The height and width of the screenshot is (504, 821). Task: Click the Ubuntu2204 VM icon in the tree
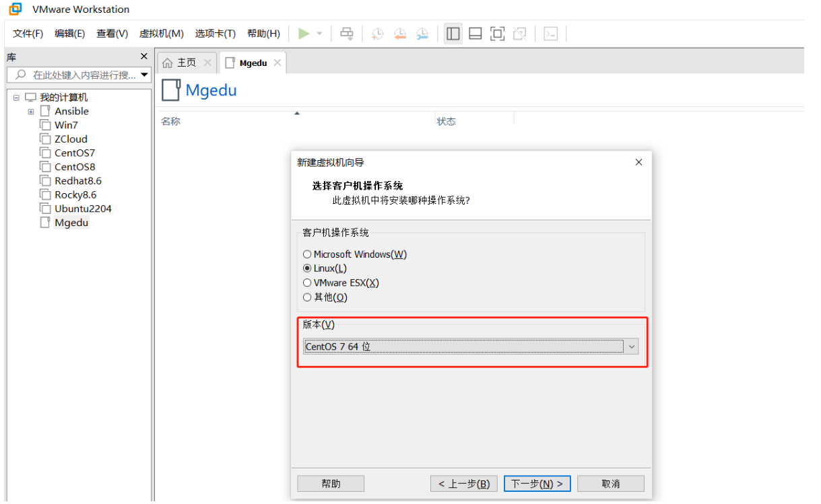(x=45, y=209)
